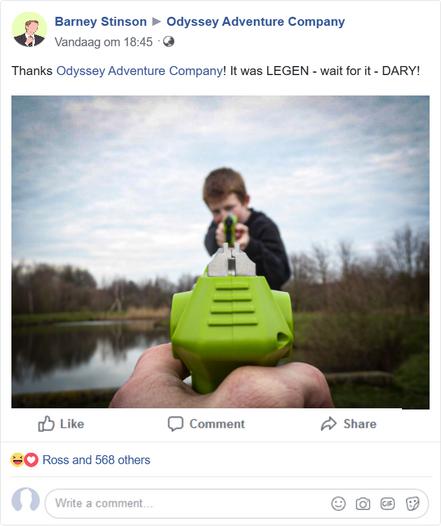Open the emoji smiley picker

pos(338,504)
